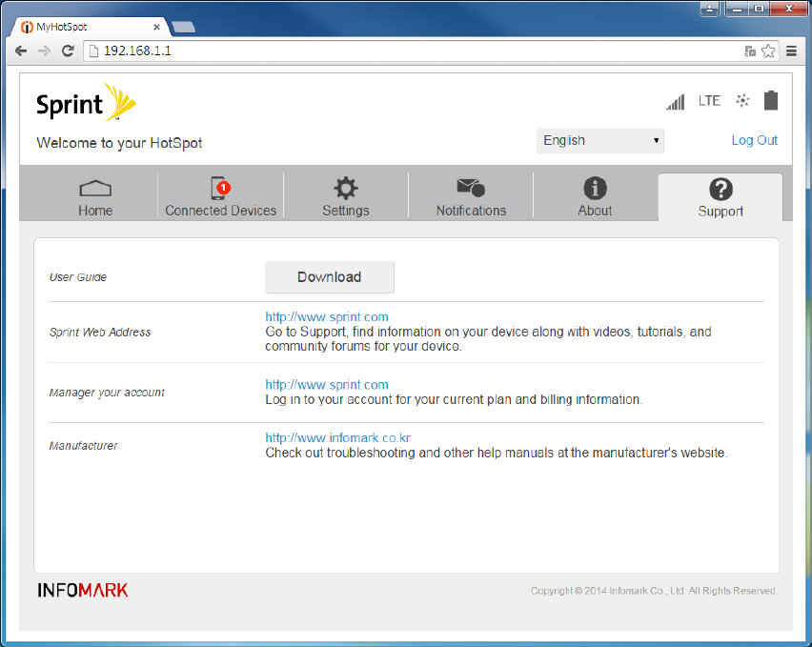
Task: Click the "Welcome to your HotSpot" heading
Action: [x=119, y=143]
